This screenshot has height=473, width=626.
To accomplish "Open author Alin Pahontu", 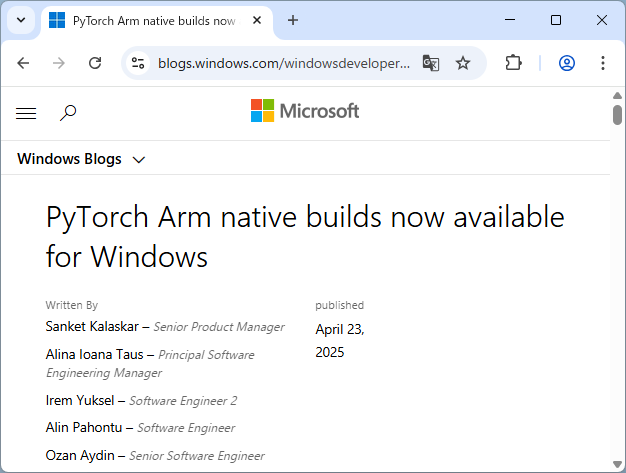I will click(x=84, y=427).
